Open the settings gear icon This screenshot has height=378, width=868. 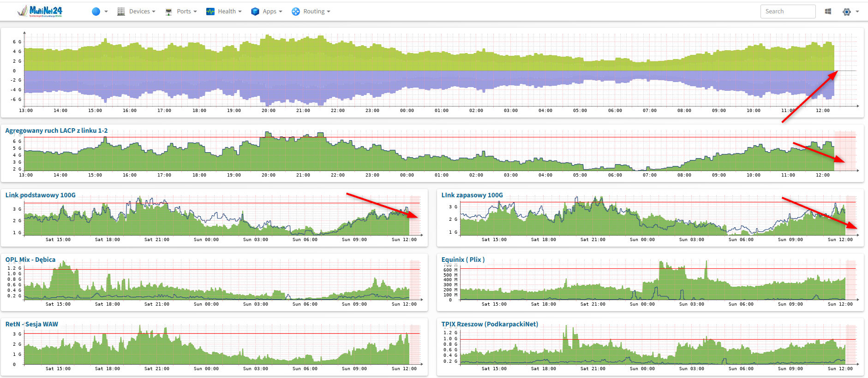pyautogui.click(x=846, y=12)
